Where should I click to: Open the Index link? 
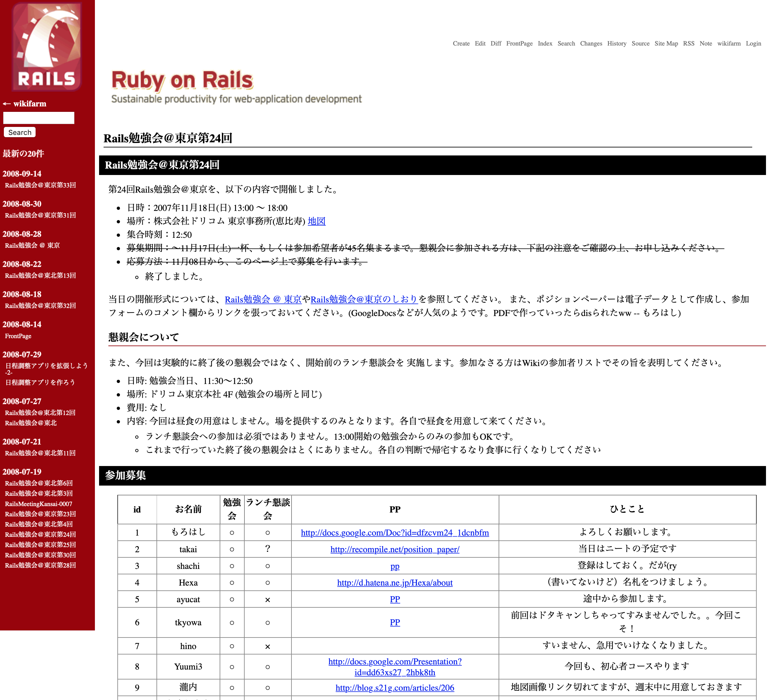545,43
